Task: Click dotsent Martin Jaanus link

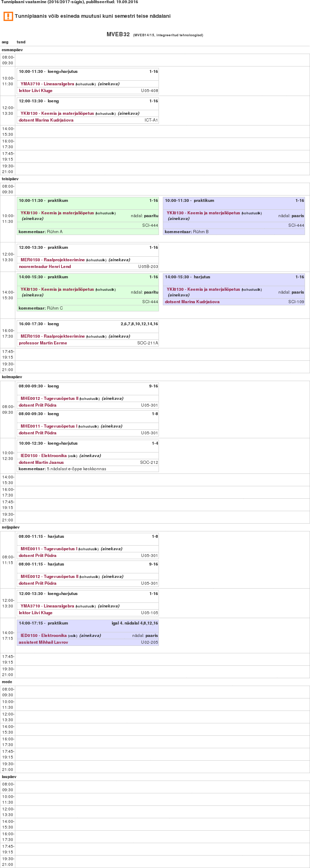Action: click(41, 462)
